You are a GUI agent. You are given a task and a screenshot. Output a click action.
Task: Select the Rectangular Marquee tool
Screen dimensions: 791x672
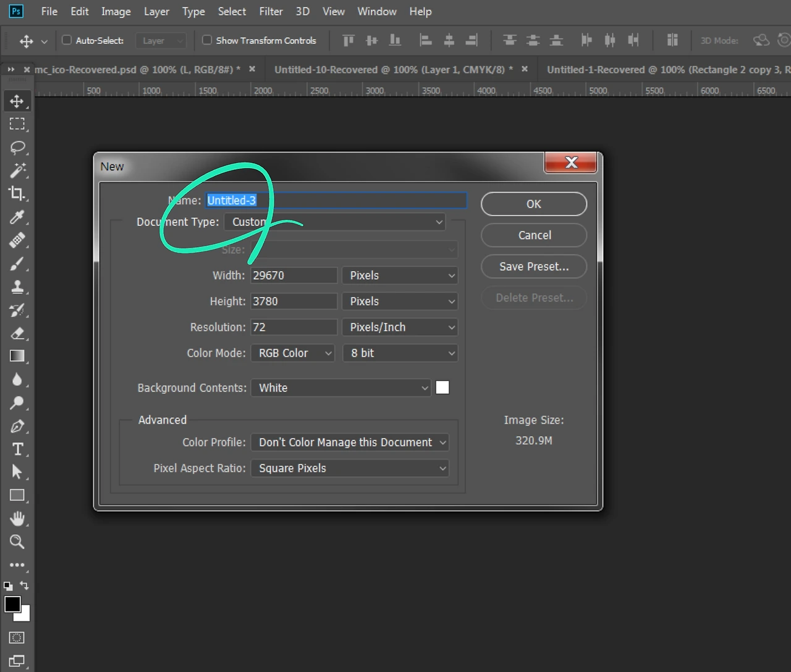17,124
